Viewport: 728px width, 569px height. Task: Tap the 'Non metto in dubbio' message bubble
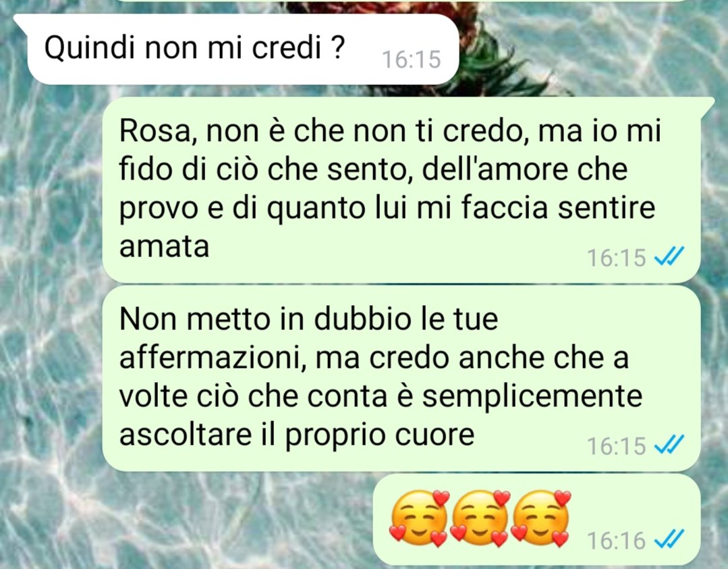pos(401,378)
